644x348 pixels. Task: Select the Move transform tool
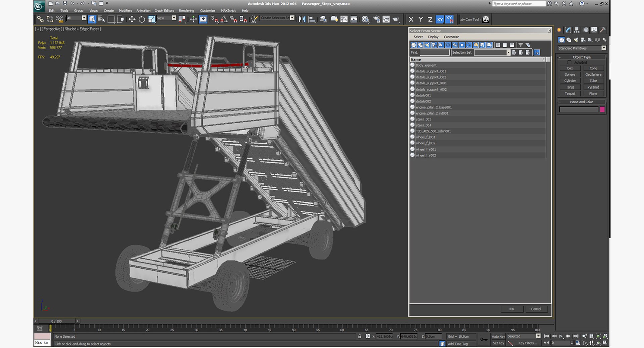click(132, 19)
